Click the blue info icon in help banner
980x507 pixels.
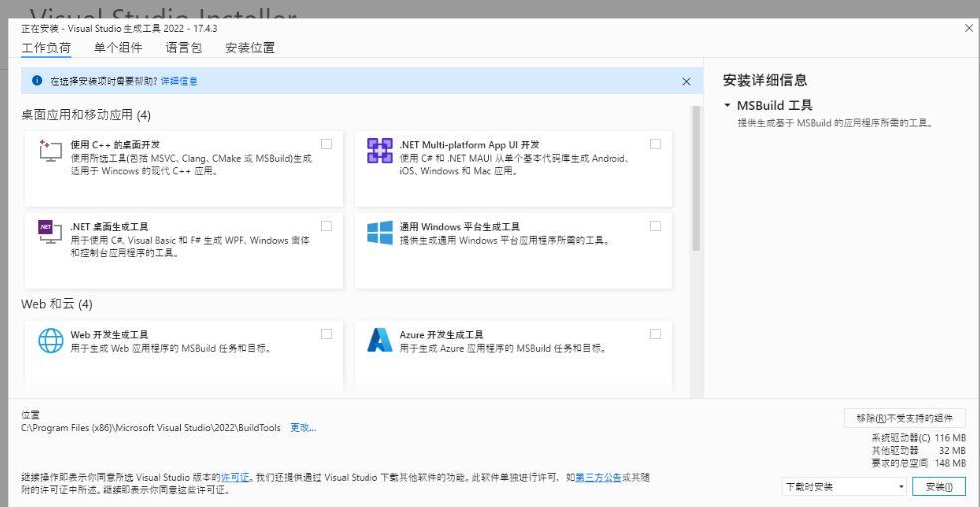coord(37,80)
